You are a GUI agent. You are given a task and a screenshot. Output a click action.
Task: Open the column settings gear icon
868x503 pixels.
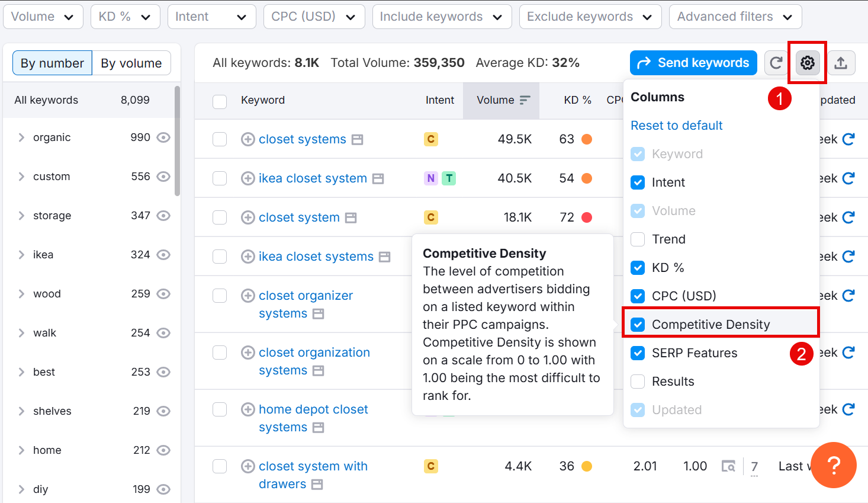point(808,63)
